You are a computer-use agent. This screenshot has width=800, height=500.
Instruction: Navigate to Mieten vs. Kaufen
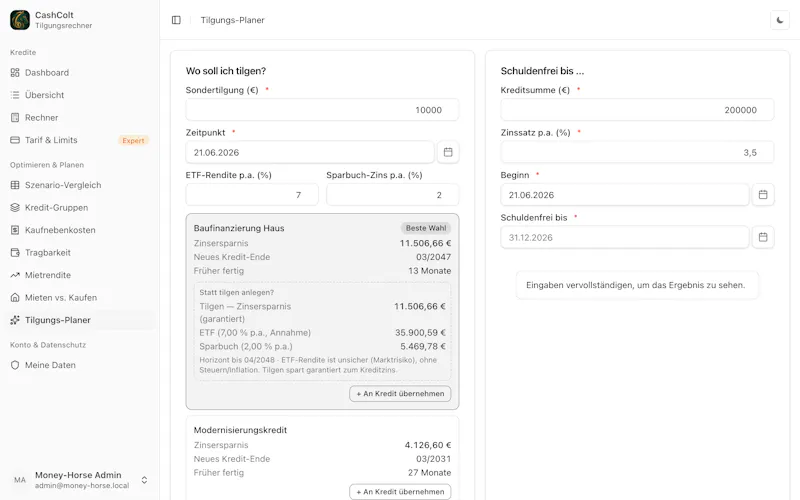[80, 297]
